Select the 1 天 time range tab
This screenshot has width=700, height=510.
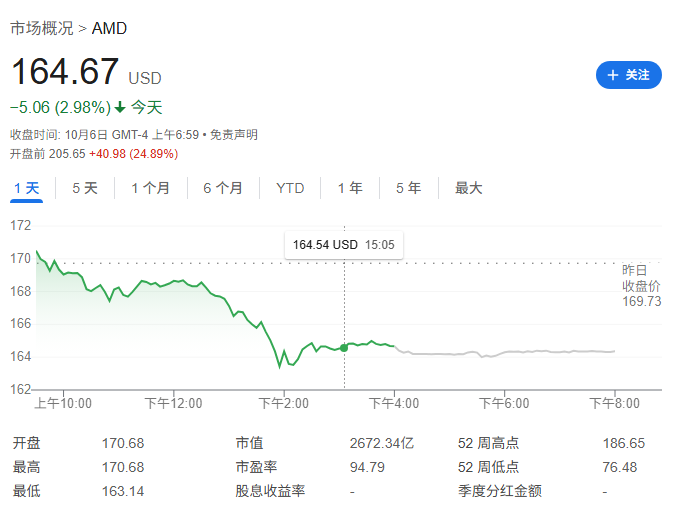(x=26, y=188)
